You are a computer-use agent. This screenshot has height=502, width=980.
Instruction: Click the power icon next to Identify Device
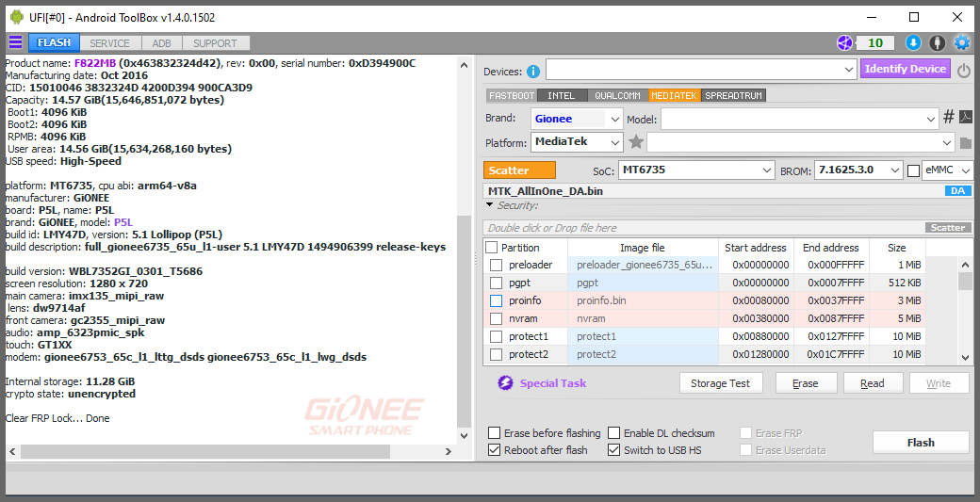(964, 71)
